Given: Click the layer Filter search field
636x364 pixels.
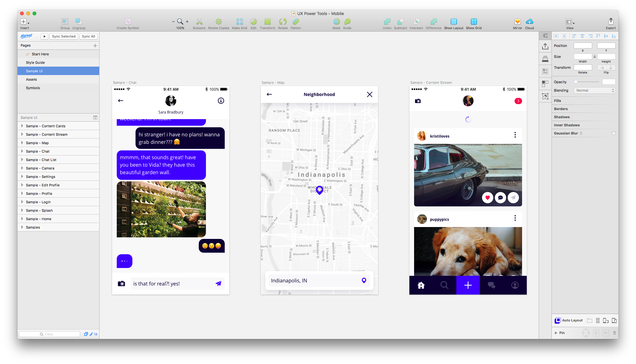Looking at the screenshot, I should (49, 334).
